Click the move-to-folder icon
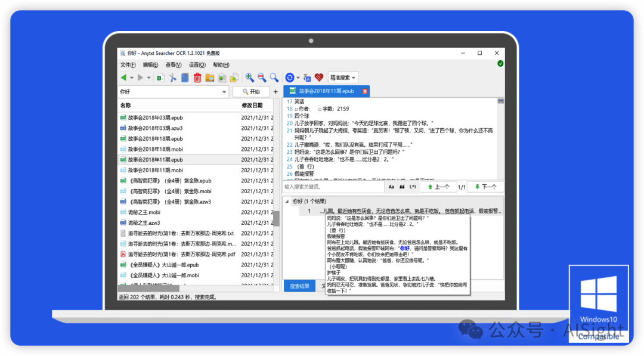 point(234,78)
